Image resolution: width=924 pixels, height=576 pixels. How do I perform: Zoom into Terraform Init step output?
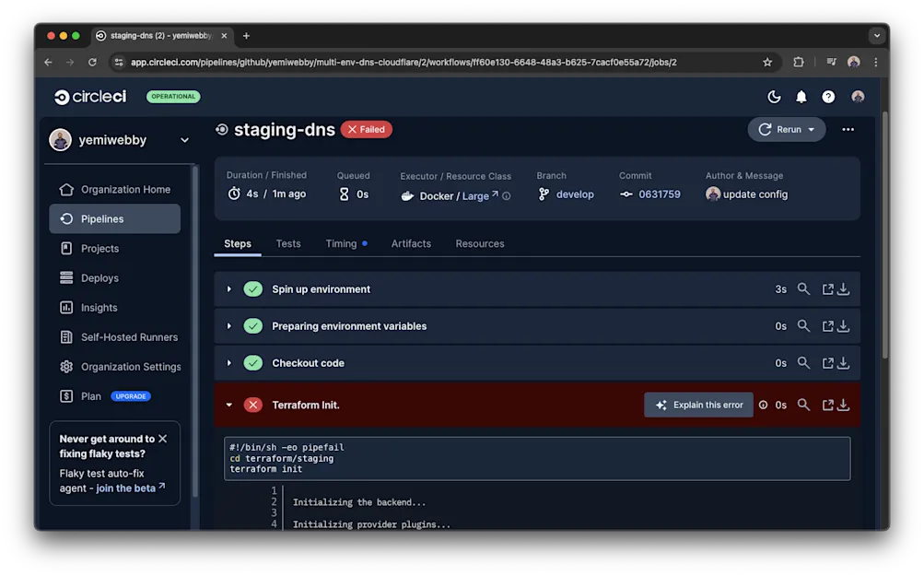point(803,404)
